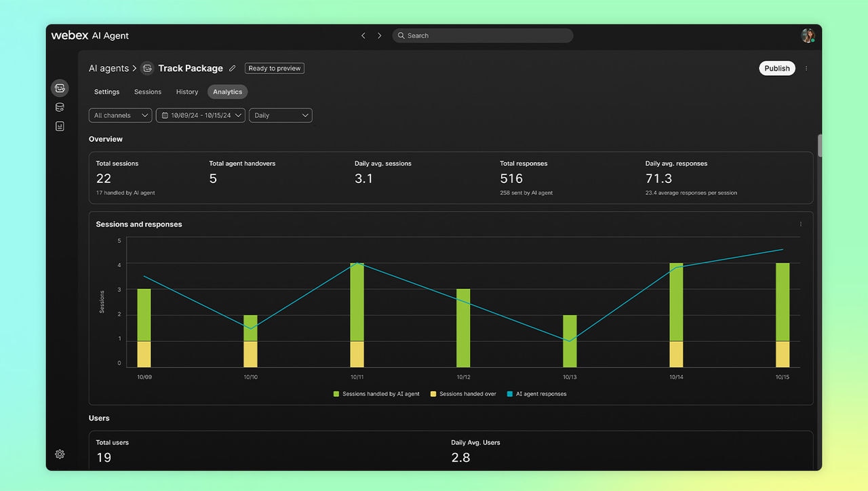Screen dimensions: 868x491
Task: Go back using the left arrow
Action: pyautogui.click(x=363, y=36)
